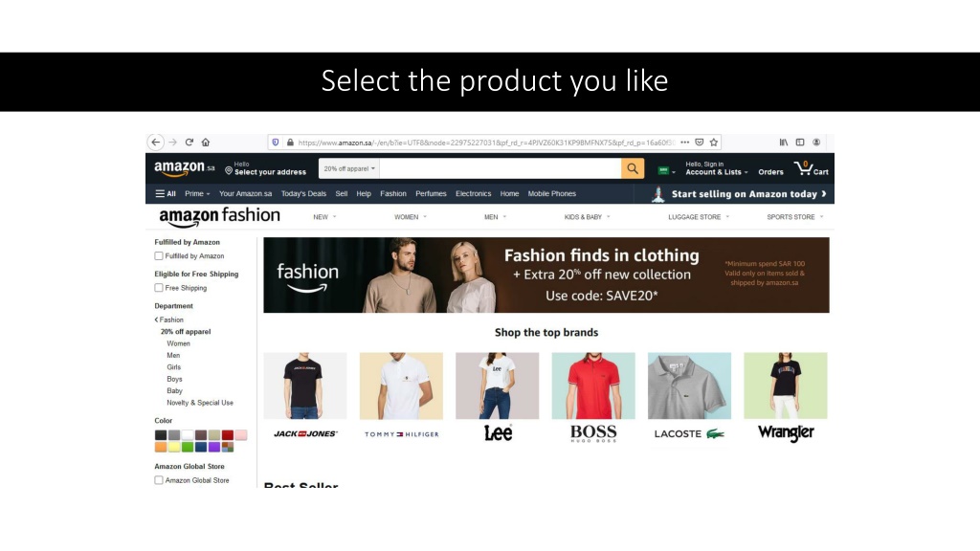Tick the Free Shipping checkbox
980x551 pixels.
pyautogui.click(x=159, y=288)
